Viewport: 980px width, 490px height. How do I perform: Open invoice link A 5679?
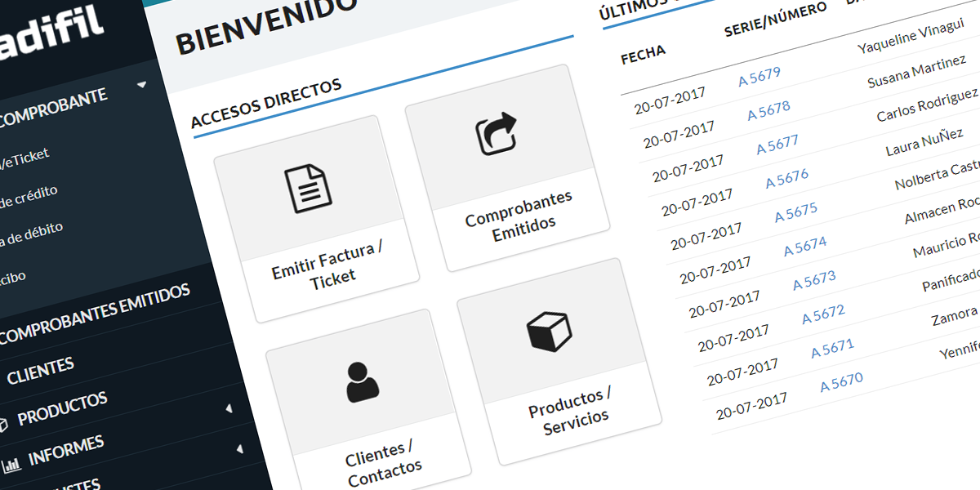pyautogui.click(x=759, y=77)
